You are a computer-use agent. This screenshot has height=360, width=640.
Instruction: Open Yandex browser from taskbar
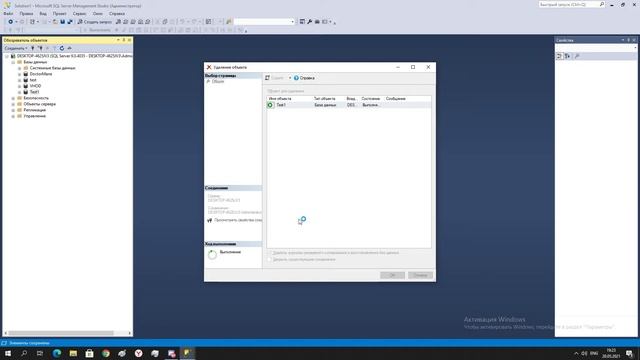(138, 353)
